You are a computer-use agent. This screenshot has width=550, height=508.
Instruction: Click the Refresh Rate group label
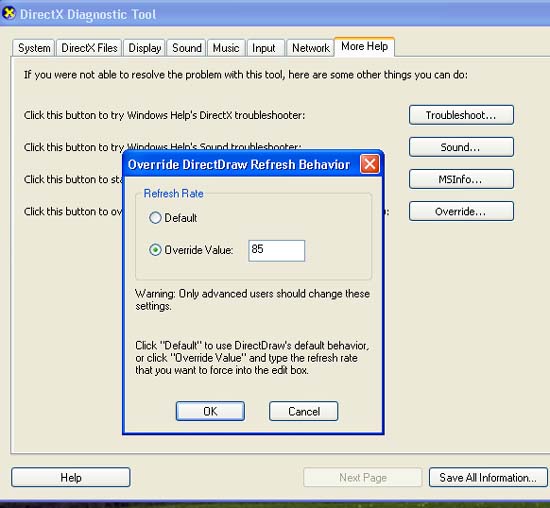click(x=174, y=193)
